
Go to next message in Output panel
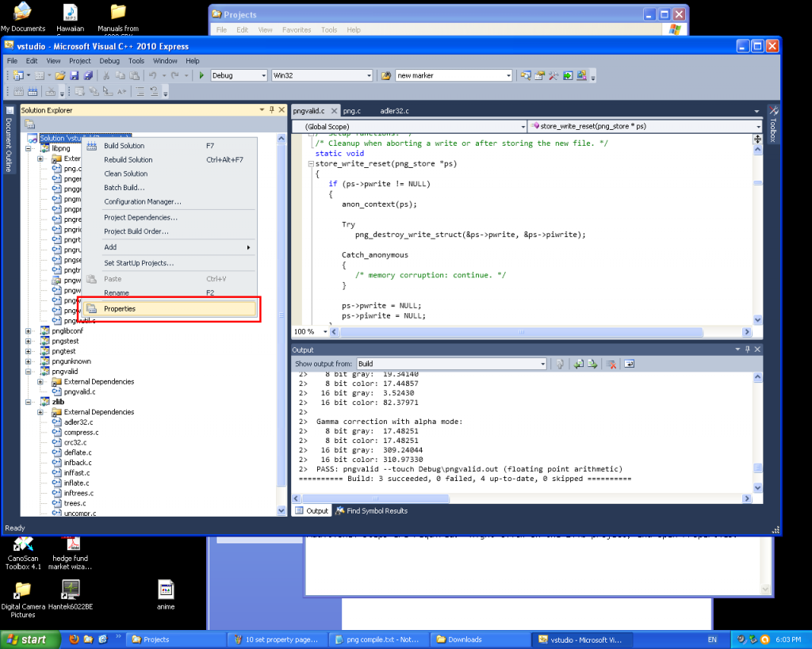tap(592, 365)
